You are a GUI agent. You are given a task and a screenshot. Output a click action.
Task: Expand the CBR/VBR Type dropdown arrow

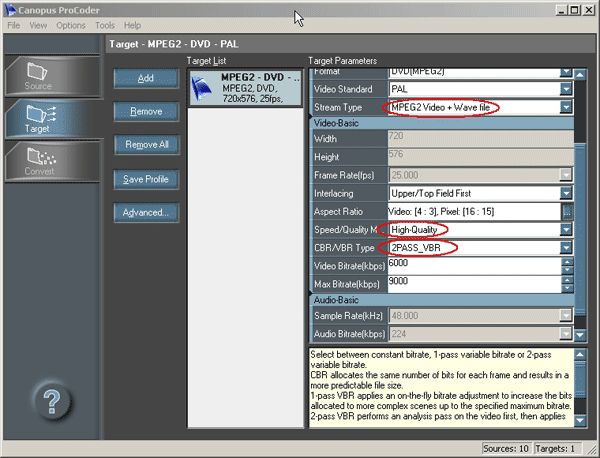click(x=566, y=248)
